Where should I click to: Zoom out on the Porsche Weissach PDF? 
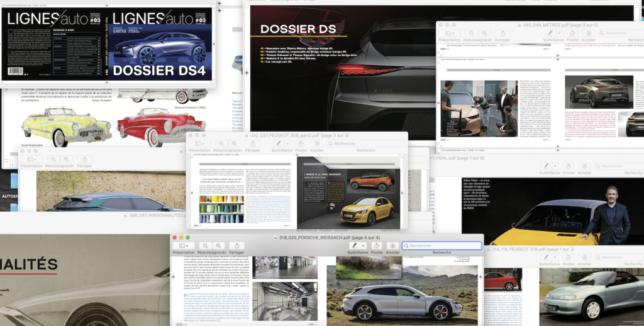point(204,245)
